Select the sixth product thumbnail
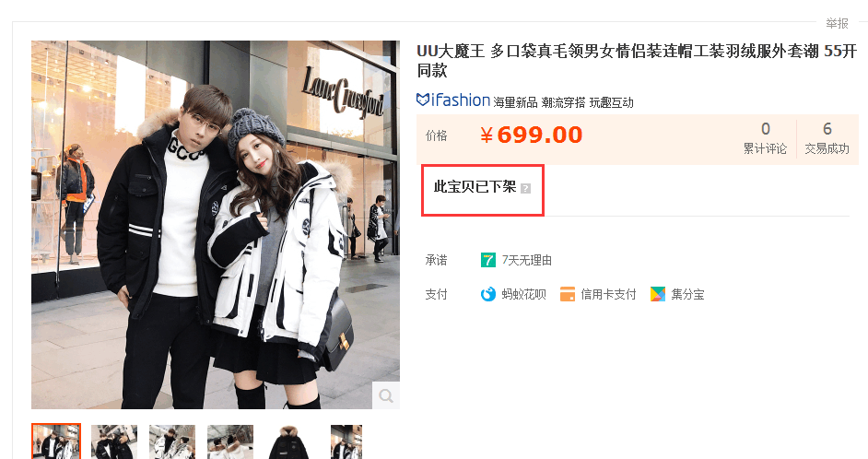The width and height of the screenshot is (868, 459). pyautogui.click(x=346, y=441)
